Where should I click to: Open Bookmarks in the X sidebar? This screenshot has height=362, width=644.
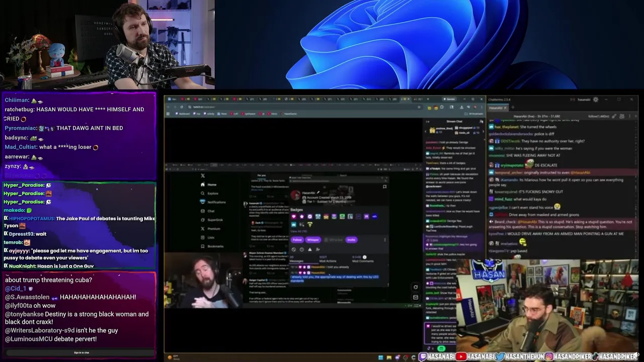212,246
